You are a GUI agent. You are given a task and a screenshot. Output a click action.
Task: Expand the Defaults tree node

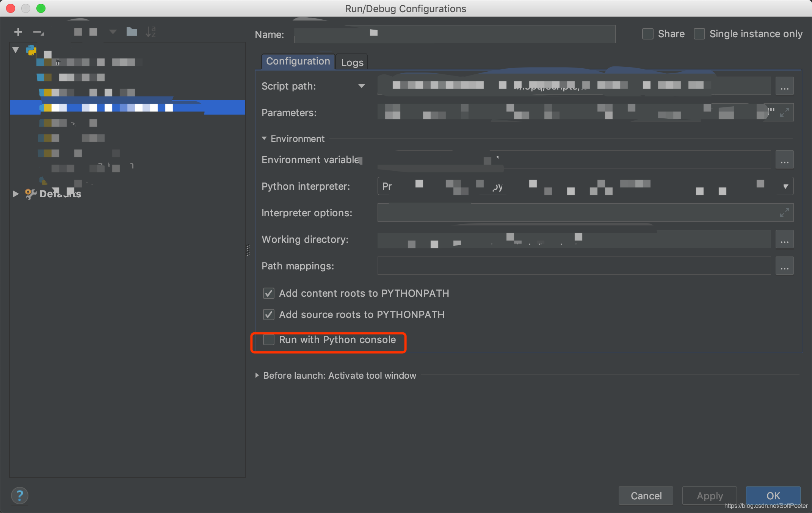coord(16,194)
